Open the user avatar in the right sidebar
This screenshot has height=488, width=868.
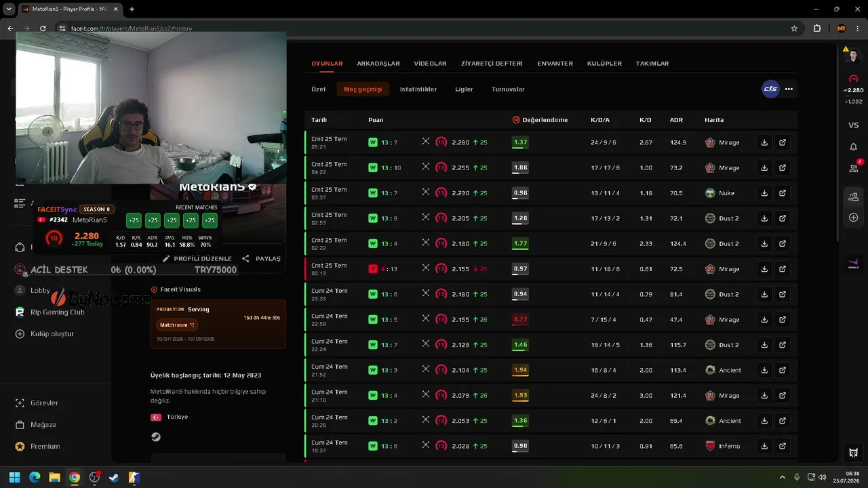[853, 57]
